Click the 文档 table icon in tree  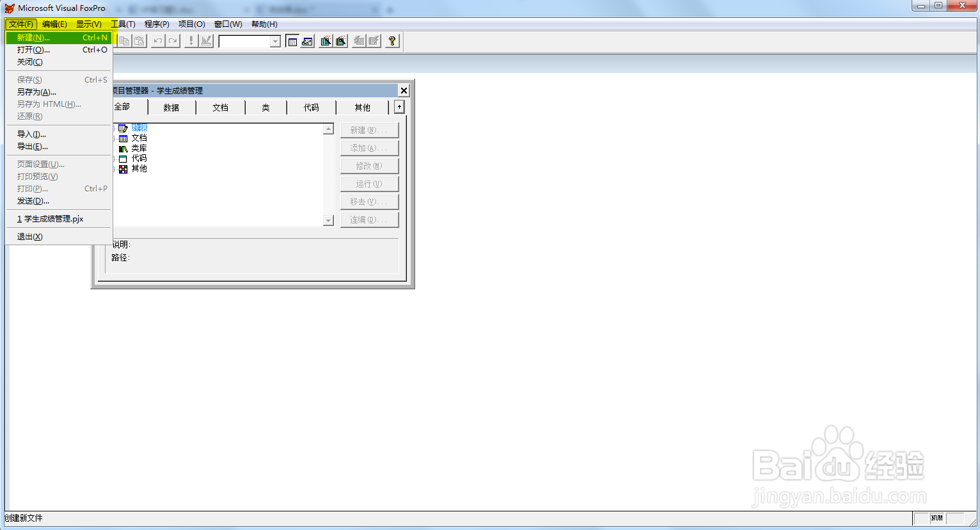pos(123,138)
